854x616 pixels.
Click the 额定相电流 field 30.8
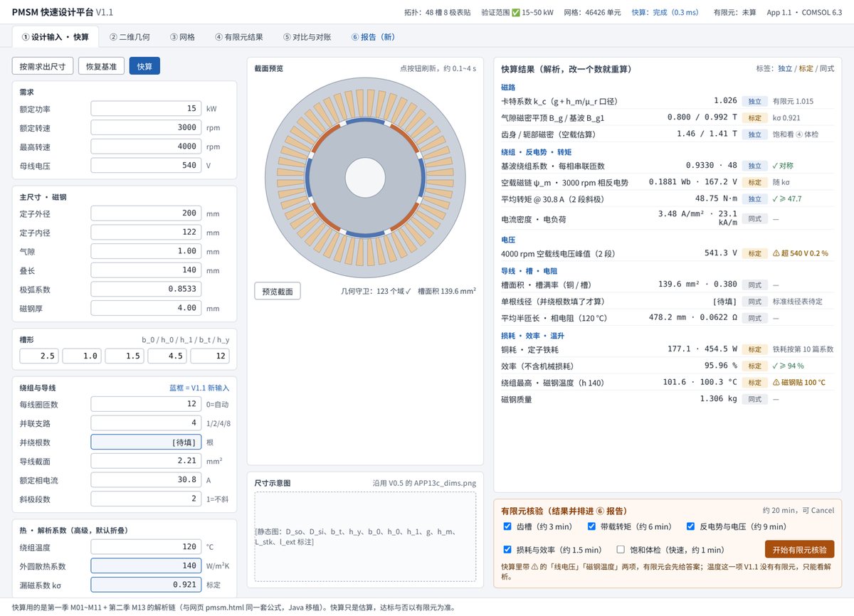[x=147, y=480]
